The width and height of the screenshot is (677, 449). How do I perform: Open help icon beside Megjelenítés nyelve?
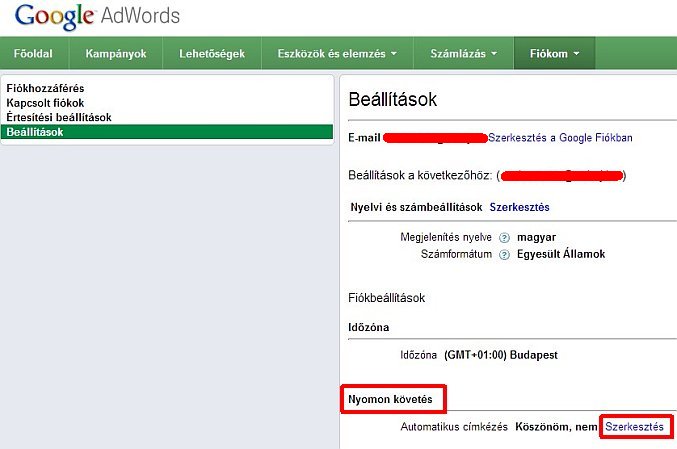[505, 237]
